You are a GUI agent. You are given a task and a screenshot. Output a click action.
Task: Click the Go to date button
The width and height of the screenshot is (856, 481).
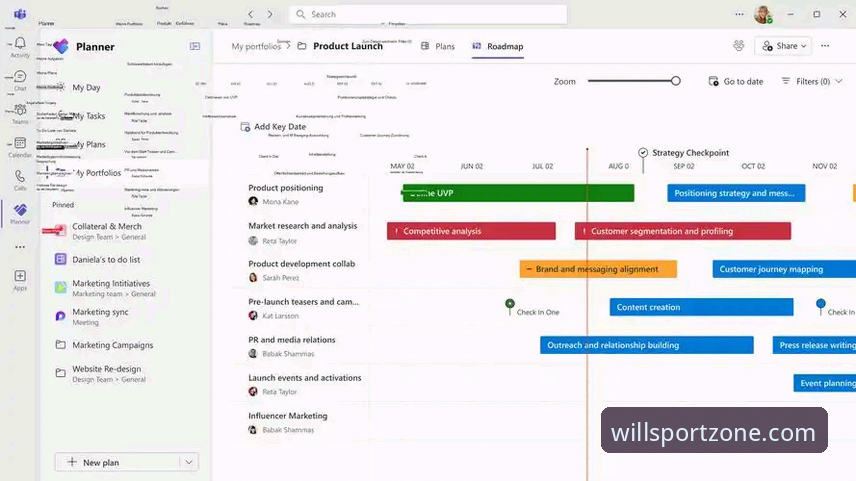click(736, 81)
